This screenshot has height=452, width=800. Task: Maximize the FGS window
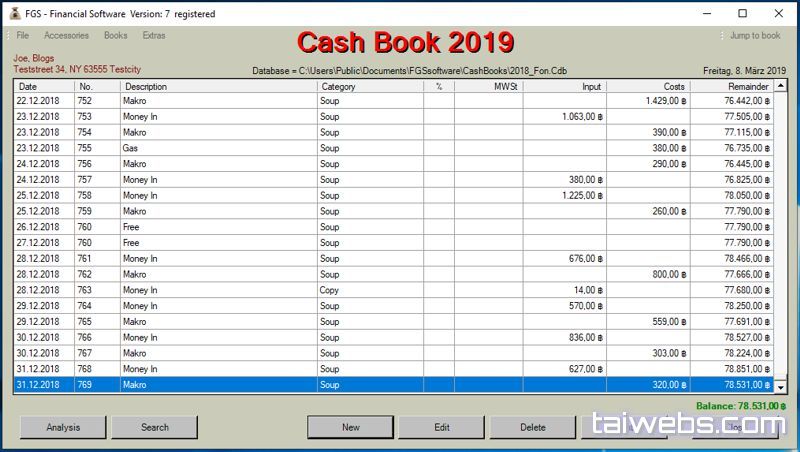(x=742, y=14)
